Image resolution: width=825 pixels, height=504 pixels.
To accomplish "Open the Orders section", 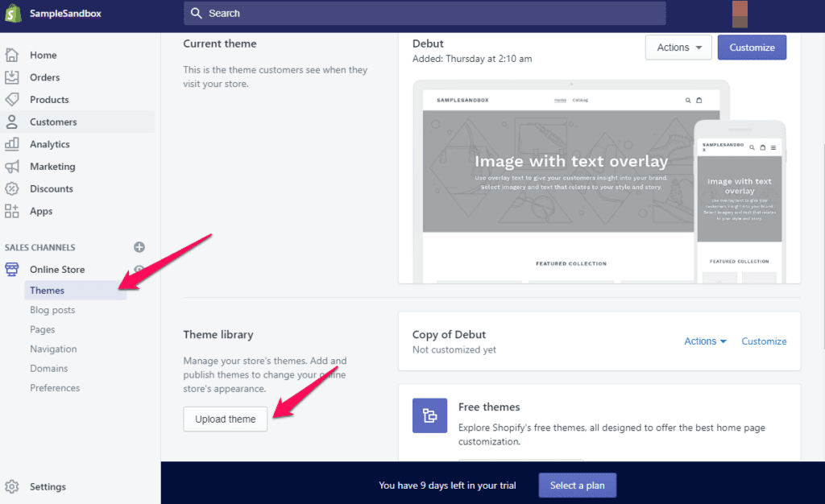I will 47,77.
